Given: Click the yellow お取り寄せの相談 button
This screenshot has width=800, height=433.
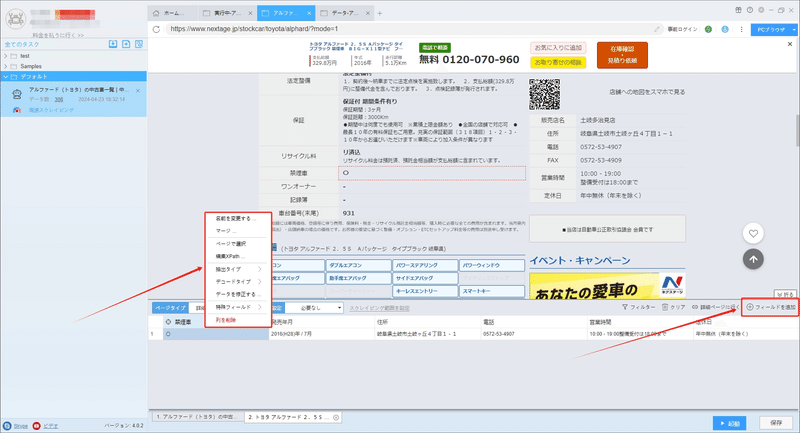Looking at the screenshot, I should [558, 62].
